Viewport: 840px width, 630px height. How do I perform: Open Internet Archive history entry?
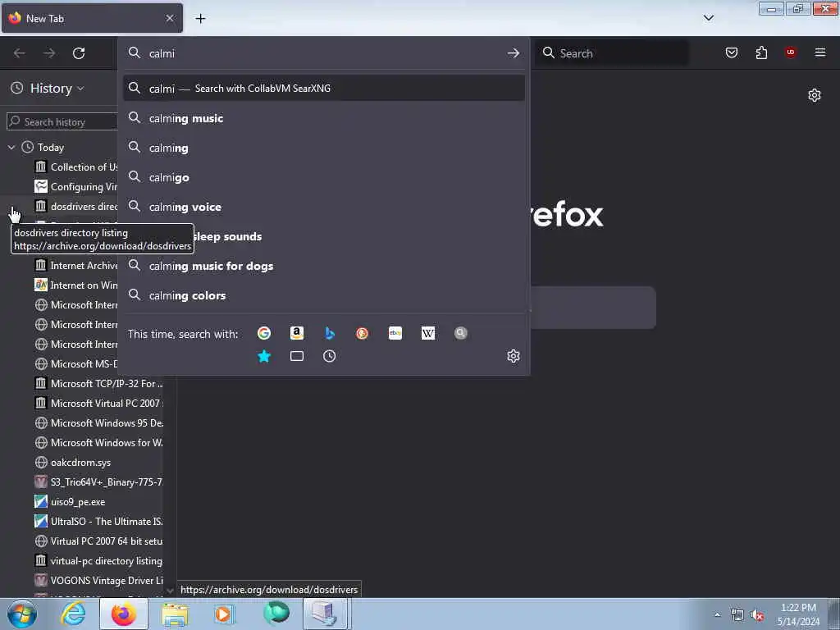click(75, 265)
